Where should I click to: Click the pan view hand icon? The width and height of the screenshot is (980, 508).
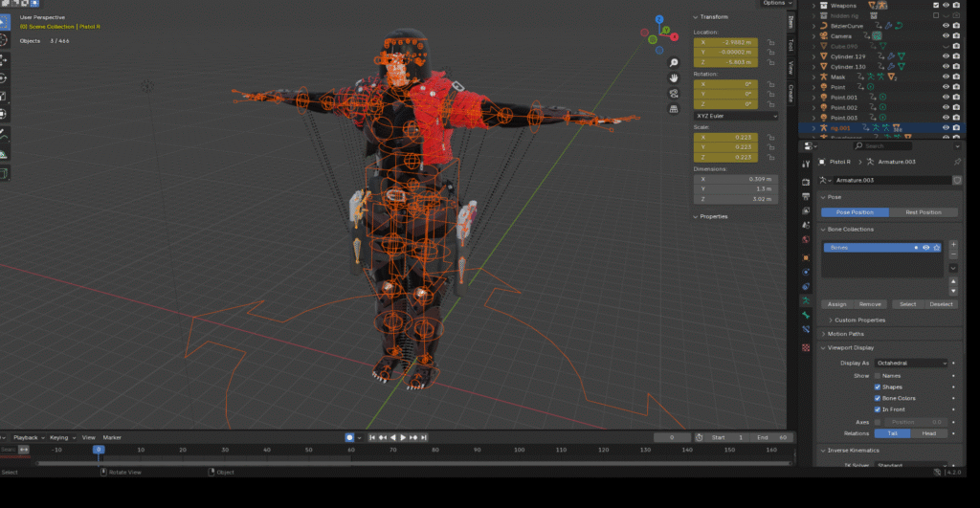click(x=675, y=76)
